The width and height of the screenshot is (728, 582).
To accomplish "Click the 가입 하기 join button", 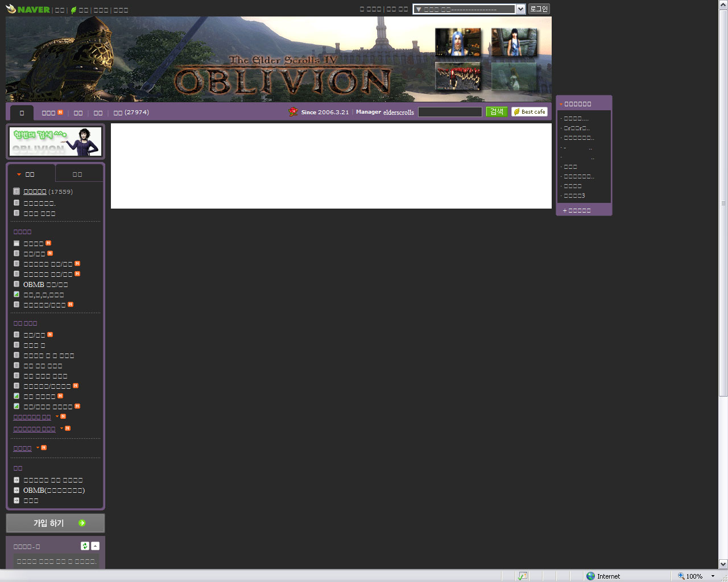I will click(x=55, y=523).
